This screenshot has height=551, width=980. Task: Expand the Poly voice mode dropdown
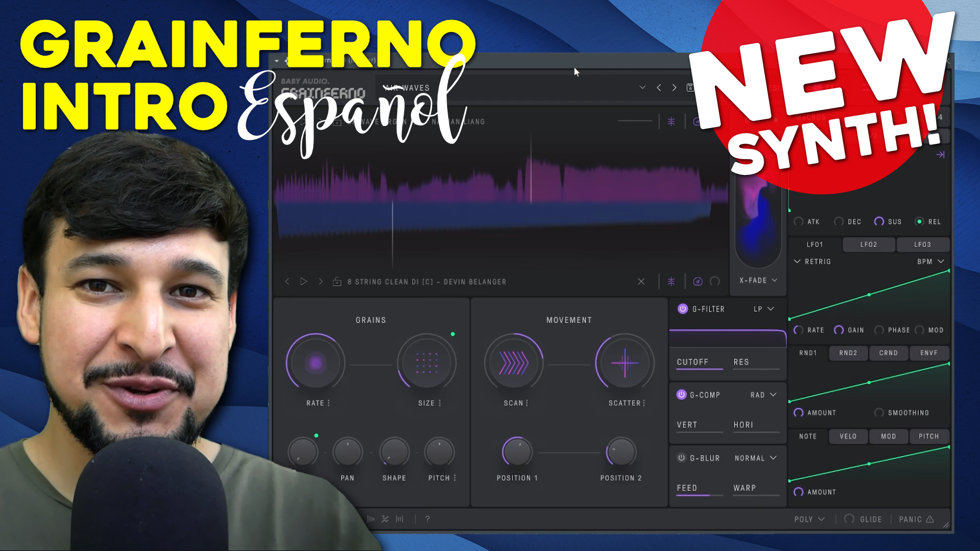pyautogui.click(x=809, y=519)
